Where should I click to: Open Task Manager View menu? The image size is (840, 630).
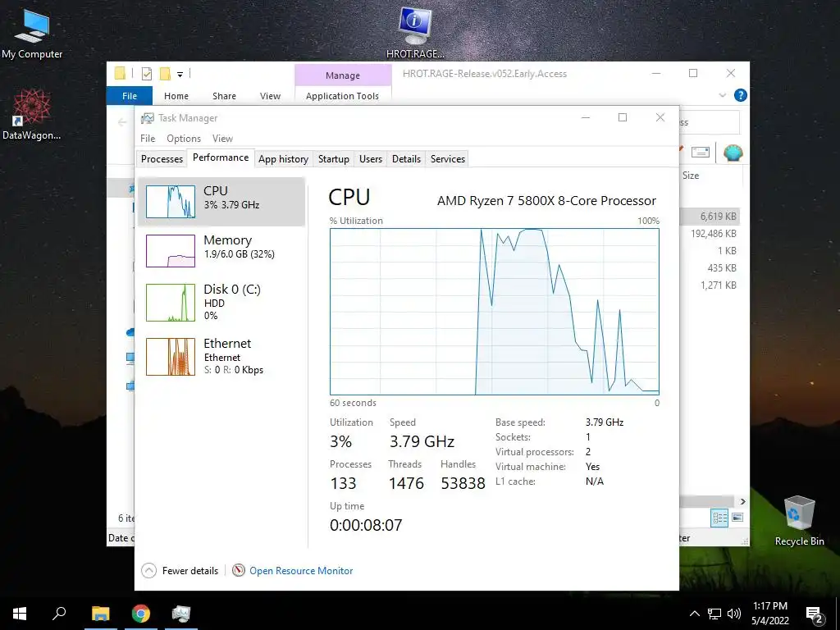(222, 138)
